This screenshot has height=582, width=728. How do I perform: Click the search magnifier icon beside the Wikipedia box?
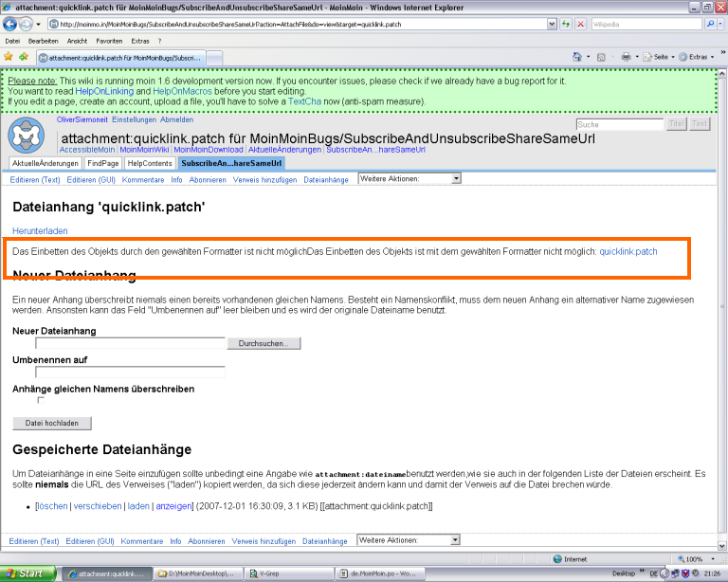tap(710, 24)
